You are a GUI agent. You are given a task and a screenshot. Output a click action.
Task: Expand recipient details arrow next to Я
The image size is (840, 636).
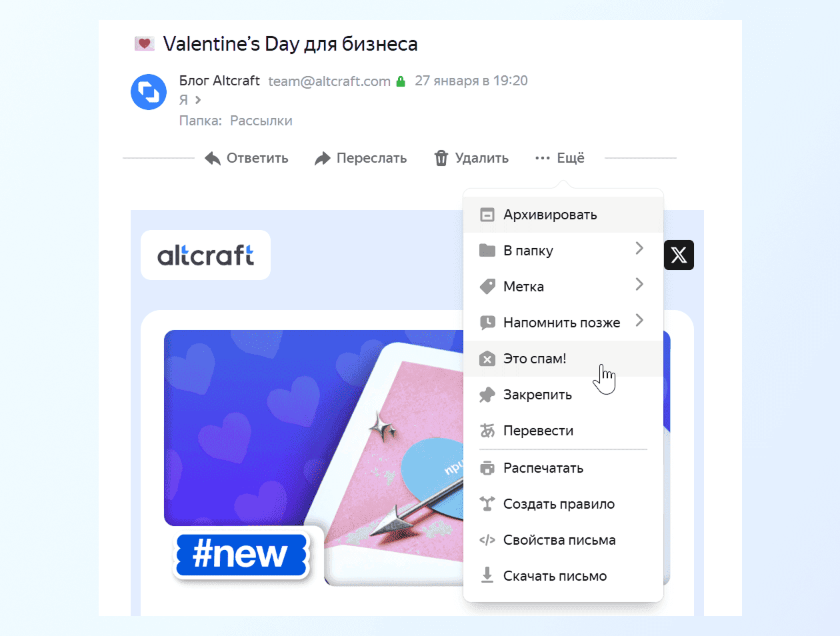tap(197, 100)
